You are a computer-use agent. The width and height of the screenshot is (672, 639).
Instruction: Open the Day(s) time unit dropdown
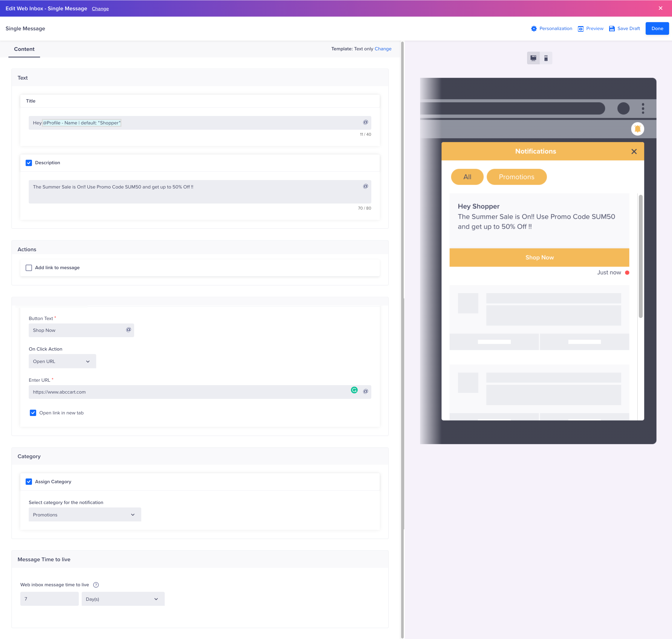pos(123,599)
